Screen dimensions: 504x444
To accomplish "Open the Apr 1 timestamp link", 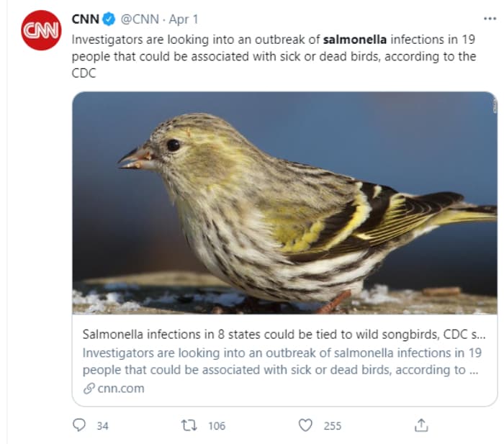I will [x=184, y=19].
